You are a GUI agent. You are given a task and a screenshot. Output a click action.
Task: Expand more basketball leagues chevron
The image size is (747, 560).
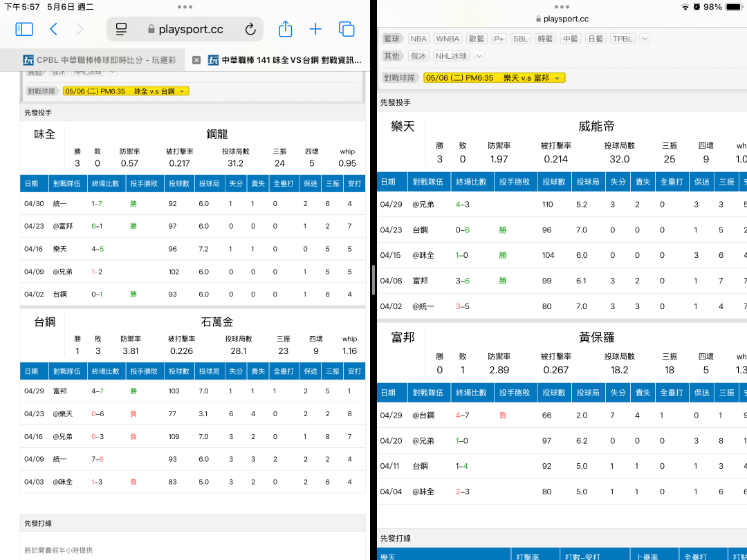[645, 39]
